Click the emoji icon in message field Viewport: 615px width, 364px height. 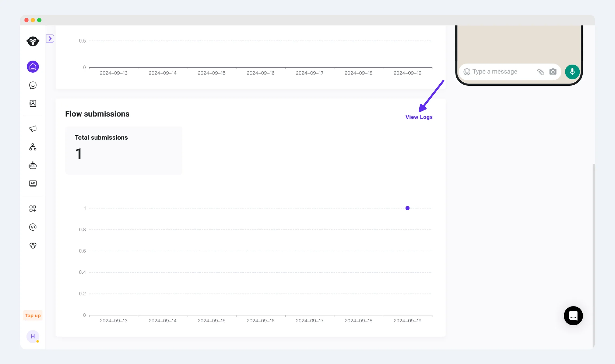tap(467, 72)
